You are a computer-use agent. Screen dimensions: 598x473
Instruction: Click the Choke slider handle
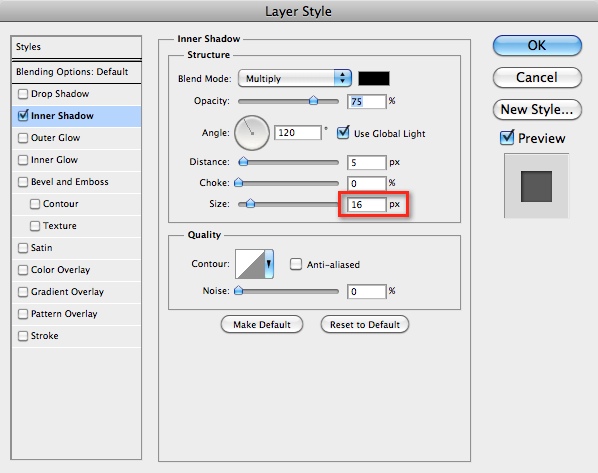(x=238, y=182)
